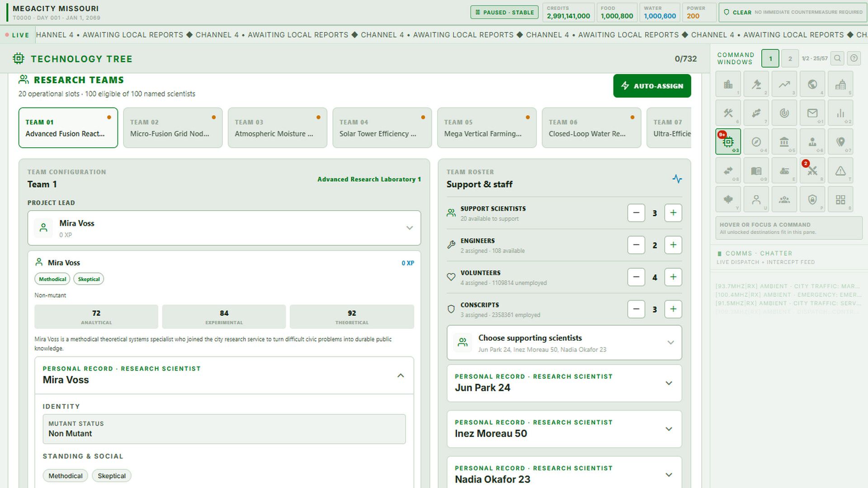Screen dimensions: 868x488
Task: Expand Jun Park 24 personal record
Action: tap(564, 383)
